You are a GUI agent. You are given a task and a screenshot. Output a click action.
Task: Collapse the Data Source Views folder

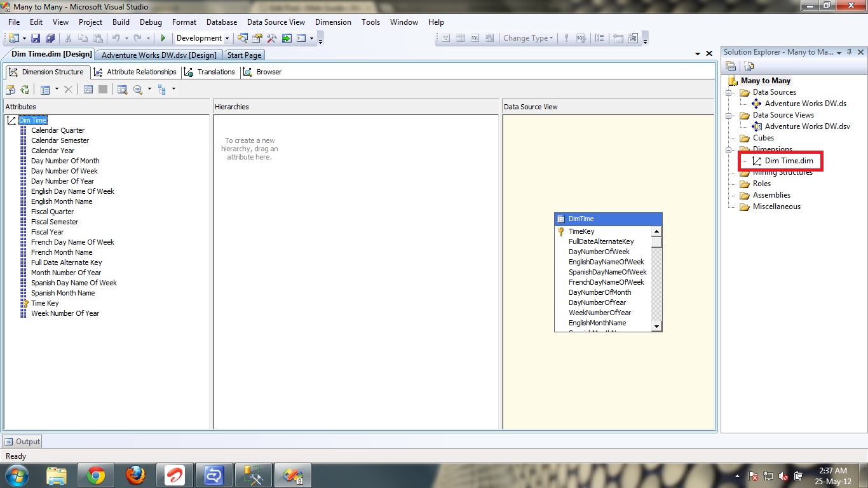pos(729,116)
